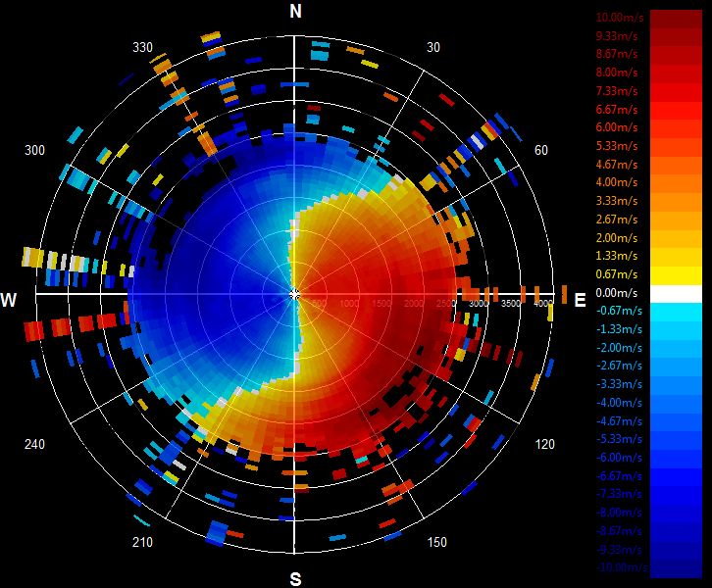Click the 7.33m/s legend label
This screenshot has width=712, height=588.
[617, 91]
